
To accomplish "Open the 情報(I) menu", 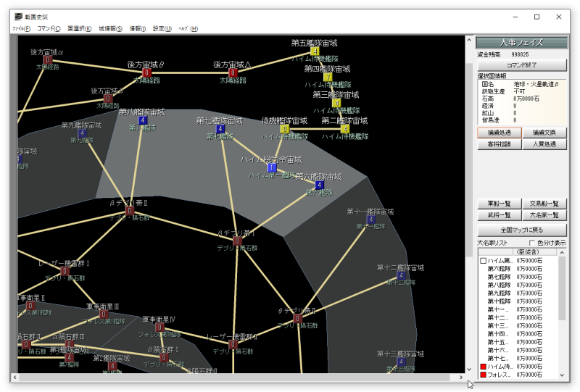I will 138,29.
